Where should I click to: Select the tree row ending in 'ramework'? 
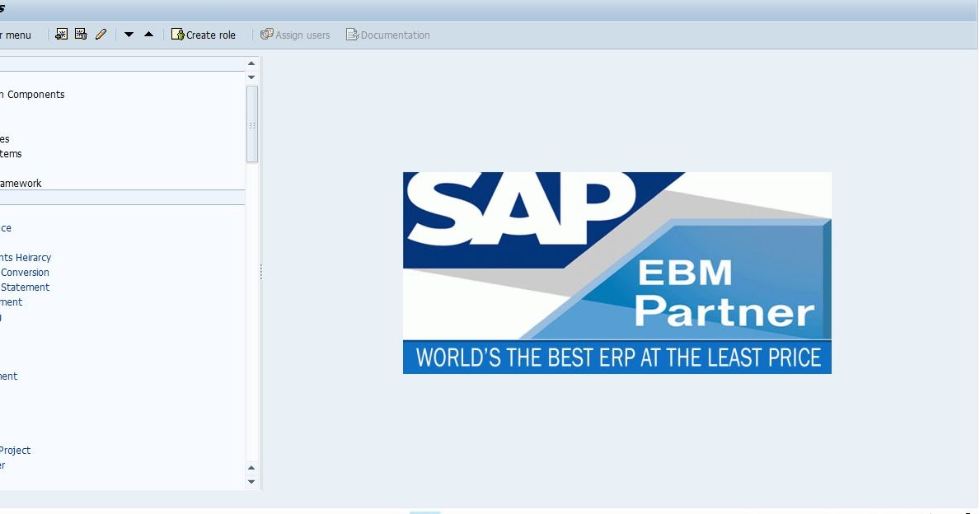tap(21, 183)
